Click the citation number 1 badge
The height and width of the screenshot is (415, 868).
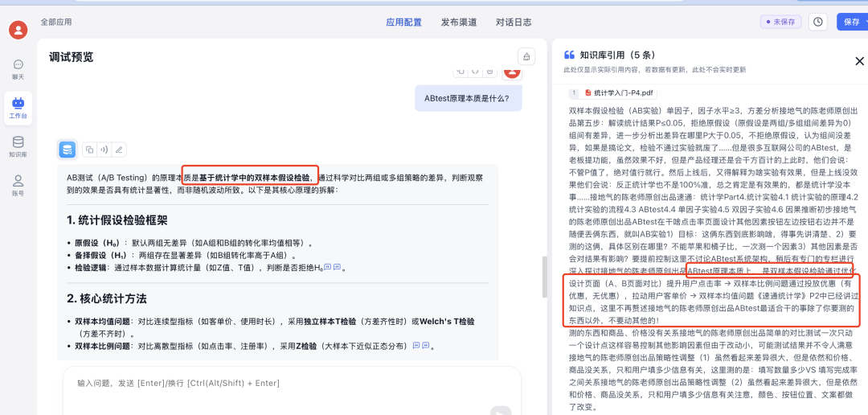pos(575,92)
